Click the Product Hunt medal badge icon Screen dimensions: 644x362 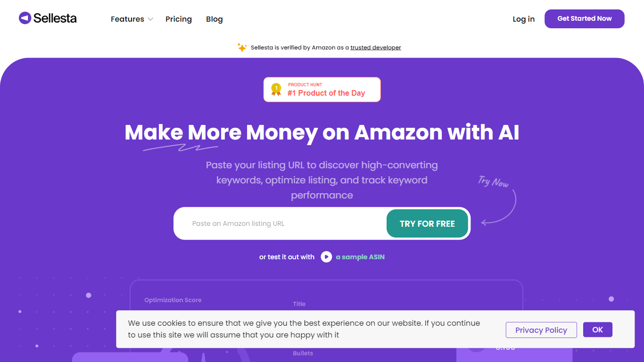point(276,89)
